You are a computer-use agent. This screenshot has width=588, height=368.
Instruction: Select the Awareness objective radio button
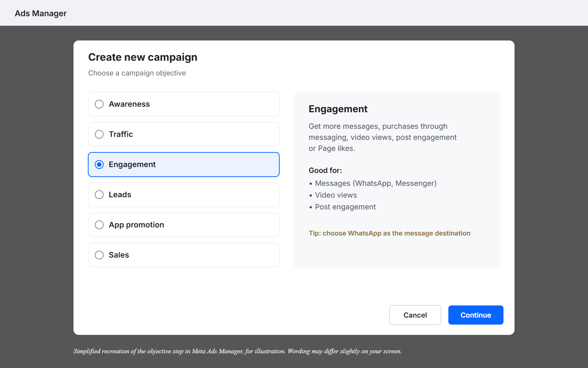tap(99, 104)
